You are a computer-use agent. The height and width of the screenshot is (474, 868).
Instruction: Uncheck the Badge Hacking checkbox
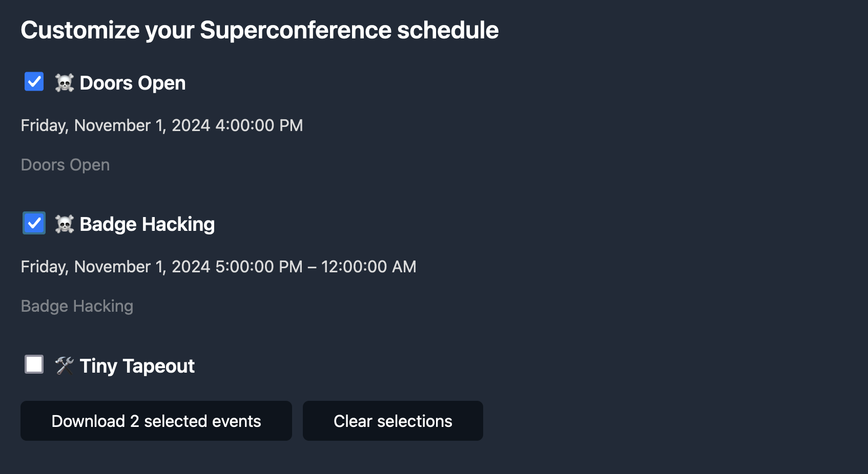click(34, 223)
